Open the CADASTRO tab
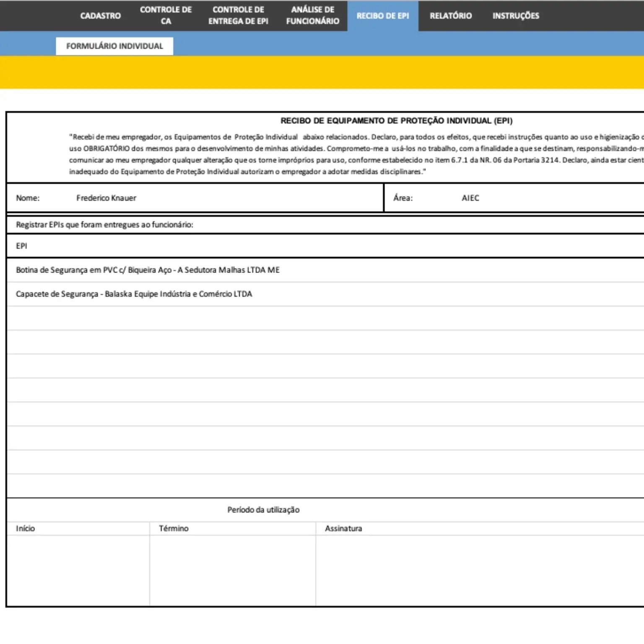Screen dimensions: 644x644 coord(100,16)
